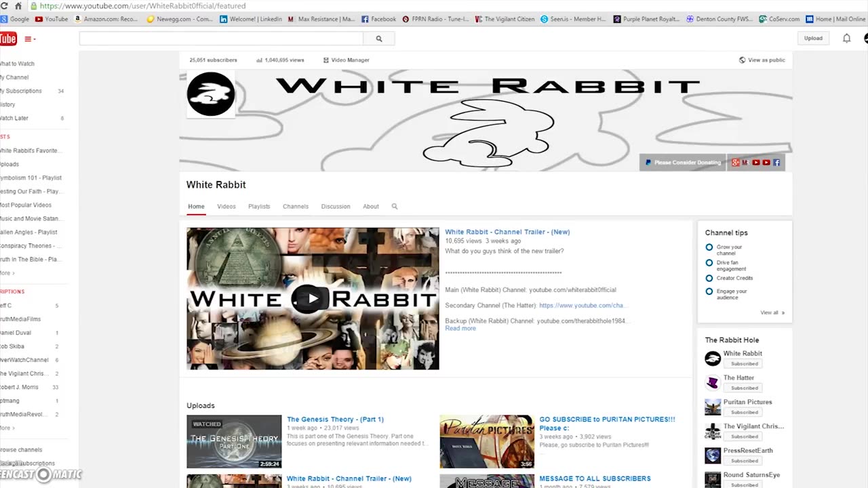Screen dimensions: 868x488
Task: Click the browser home icon
Action: click(18, 5)
